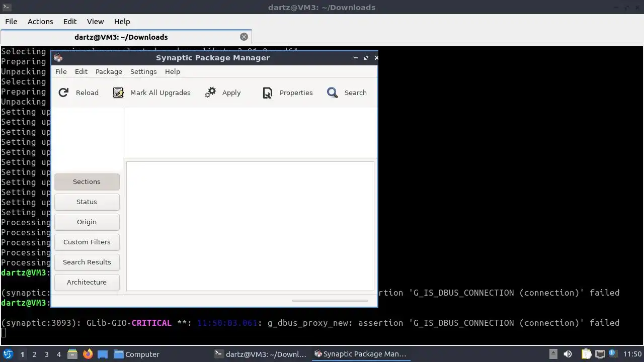
Task: Switch to workspace 3
Action: point(46,354)
